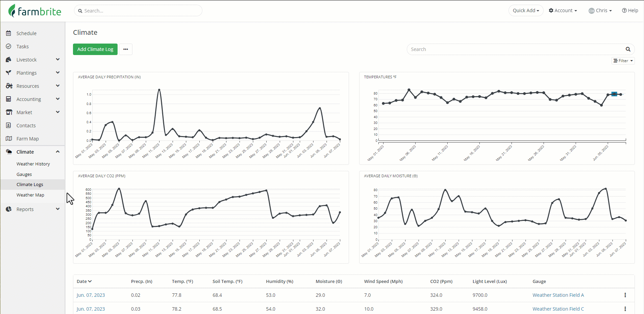
Task: Click the Help question mark icon
Action: tap(624, 10)
